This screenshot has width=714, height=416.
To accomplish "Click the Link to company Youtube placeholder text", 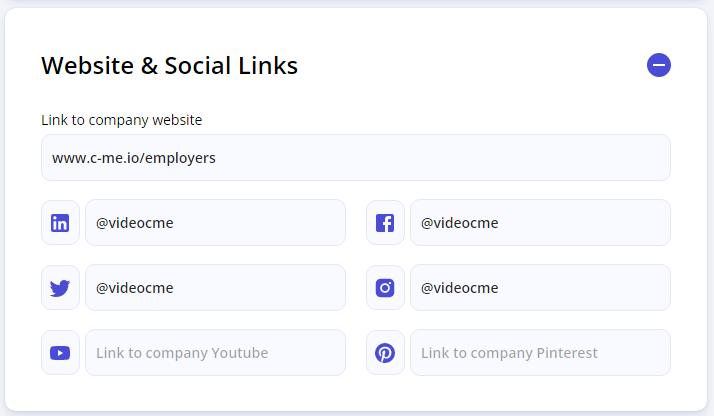I will (182, 353).
